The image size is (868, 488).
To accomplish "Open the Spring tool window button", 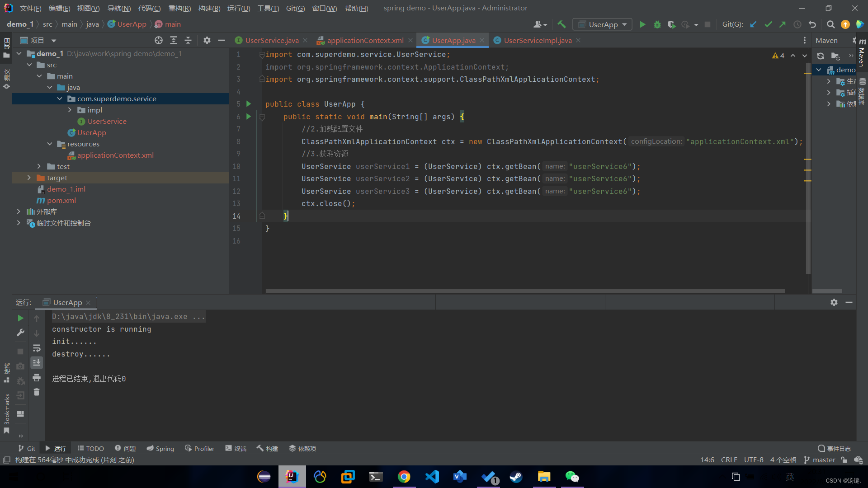I will click(x=160, y=448).
